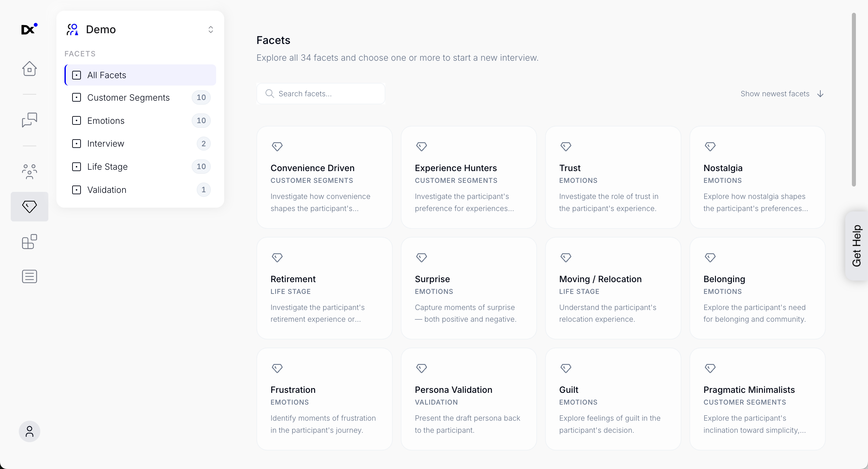This screenshot has width=868, height=469.
Task: Open the Home icon in sidebar
Action: pyautogui.click(x=29, y=69)
